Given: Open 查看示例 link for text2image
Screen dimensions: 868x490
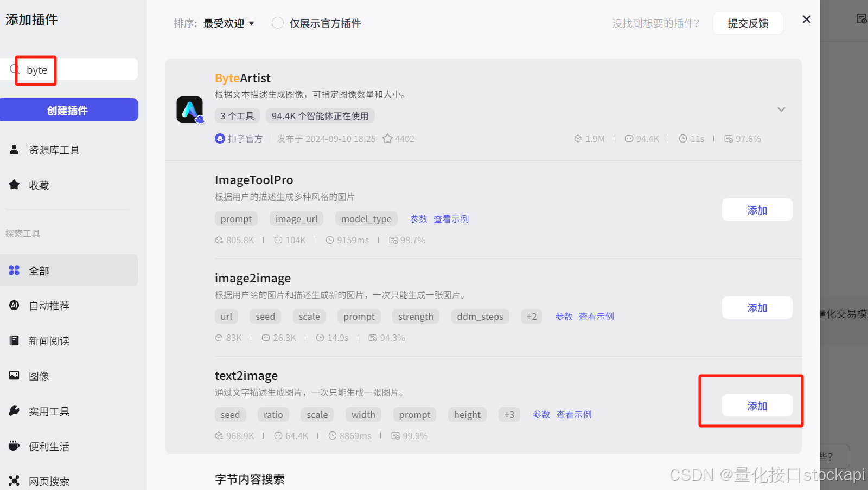Looking at the screenshot, I should pos(574,415).
